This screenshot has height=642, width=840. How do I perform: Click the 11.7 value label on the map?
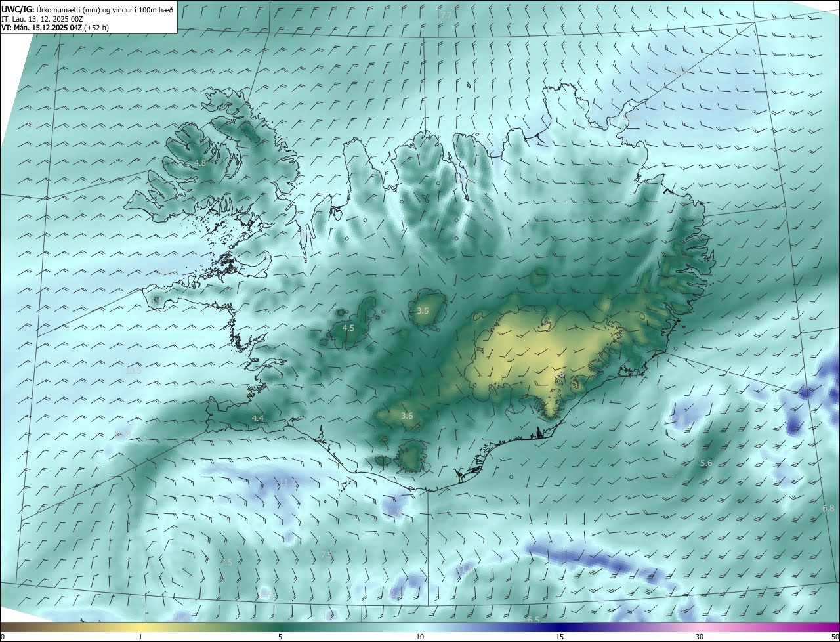tap(287, 482)
